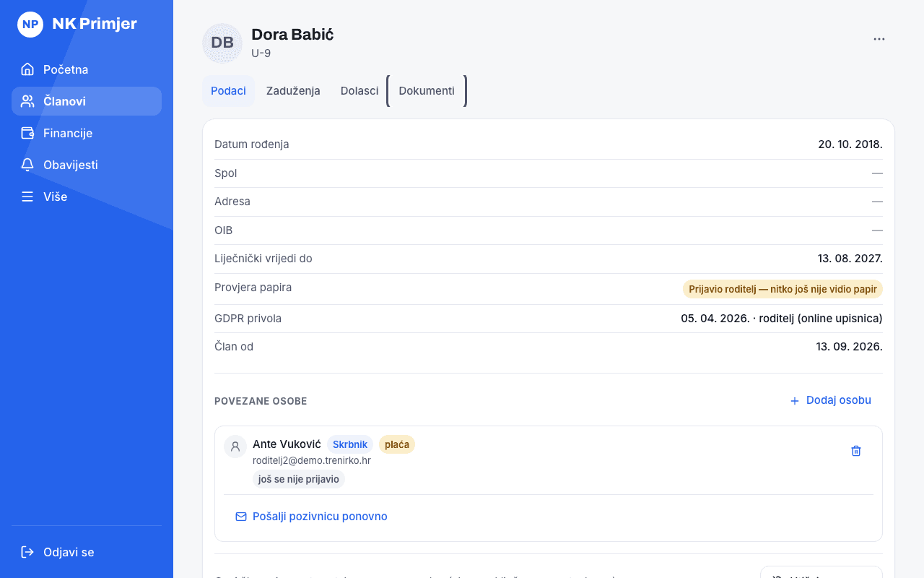The image size is (924, 578).
Task: Click the Skrbnik badge
Action: [350, 444]
